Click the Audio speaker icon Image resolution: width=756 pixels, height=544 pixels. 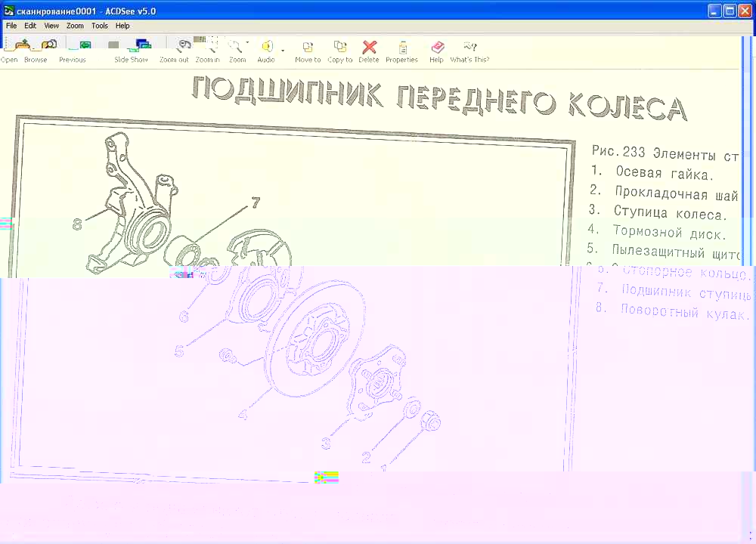[x=267, y=47]
